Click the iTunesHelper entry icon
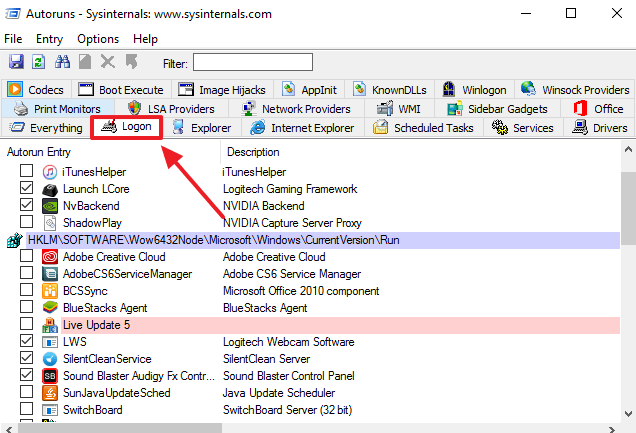 (x=50, y=172)
